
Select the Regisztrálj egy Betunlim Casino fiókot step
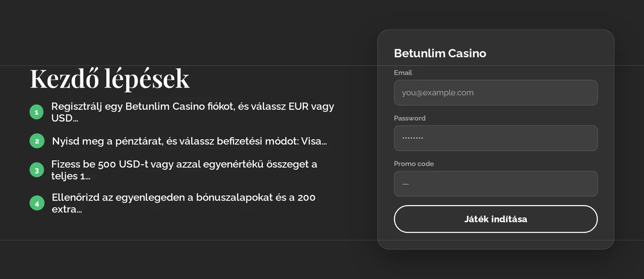193,112
